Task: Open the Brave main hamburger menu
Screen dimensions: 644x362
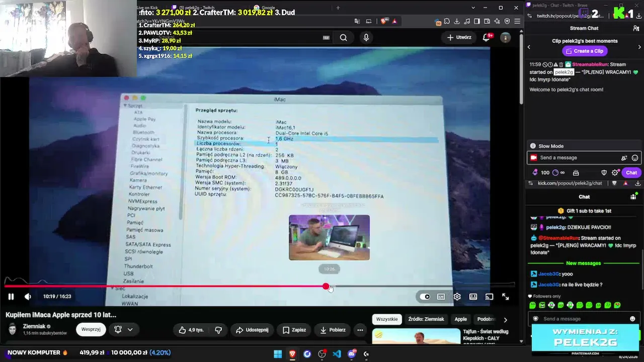Action: pos(517,21)
